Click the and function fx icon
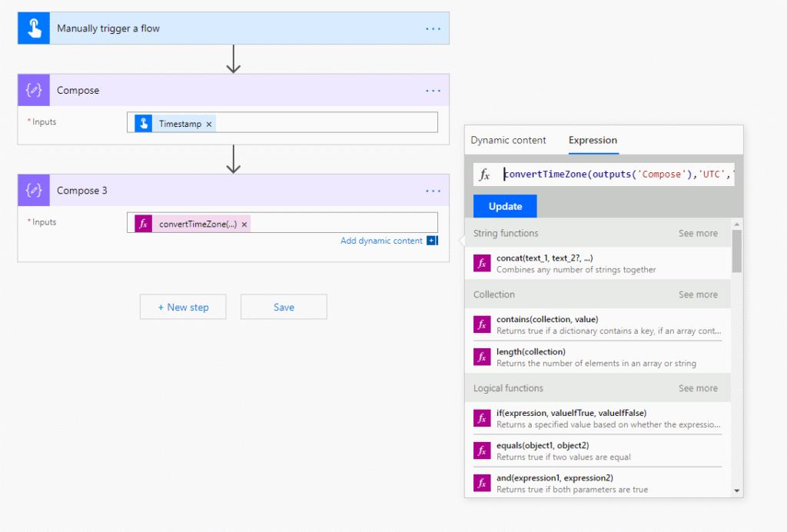 (x=482, y=484)
